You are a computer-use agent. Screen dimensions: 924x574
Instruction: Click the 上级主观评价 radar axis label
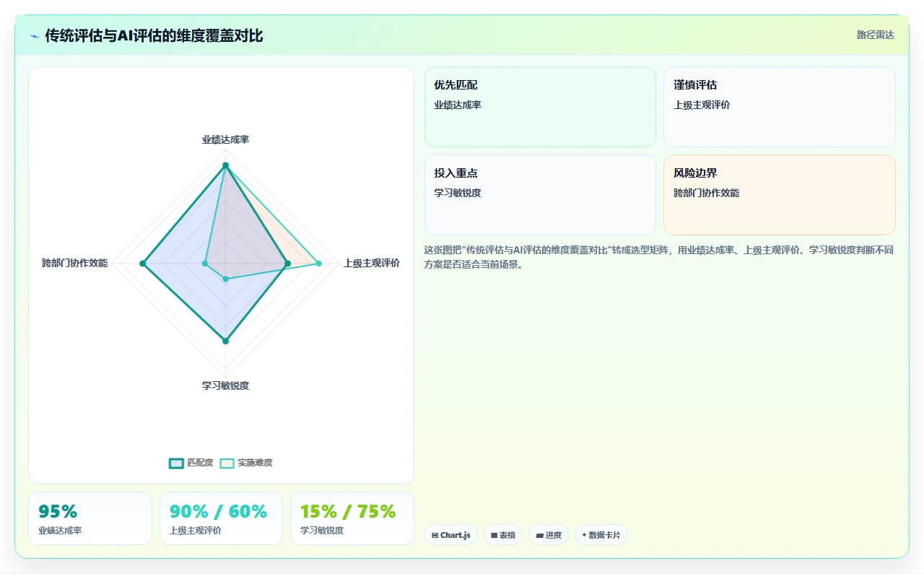coord(371,263)
